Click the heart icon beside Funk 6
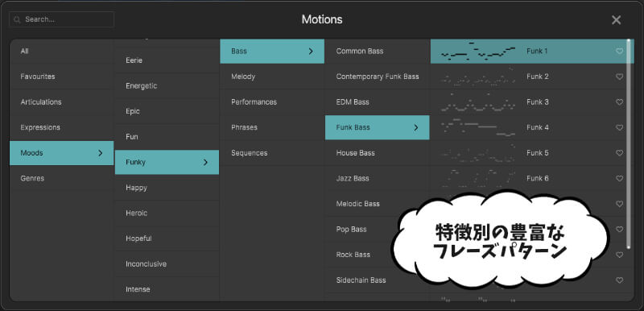 619,179
